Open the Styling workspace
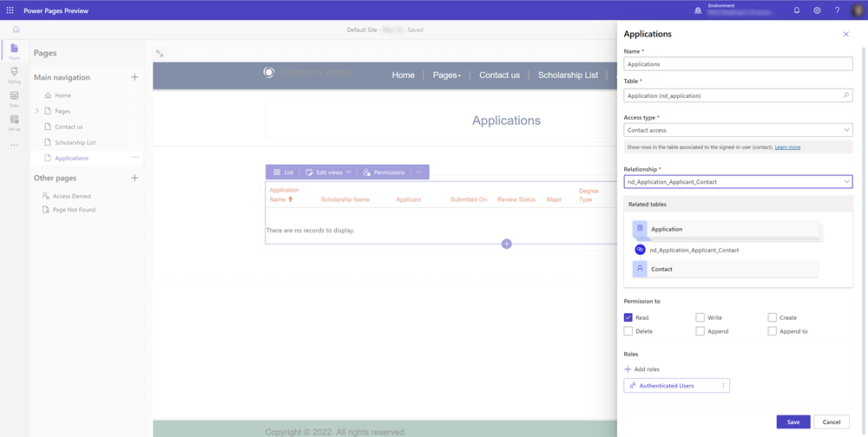 15,75
